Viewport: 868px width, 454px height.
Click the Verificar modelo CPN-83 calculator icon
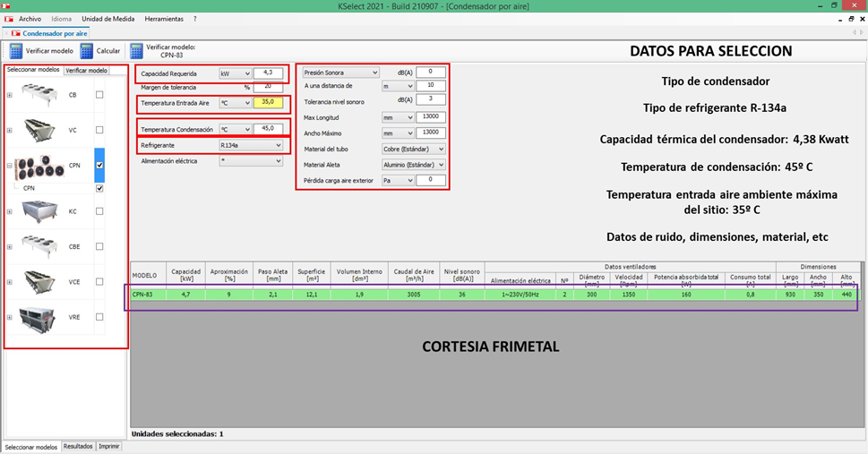point(136,51)
